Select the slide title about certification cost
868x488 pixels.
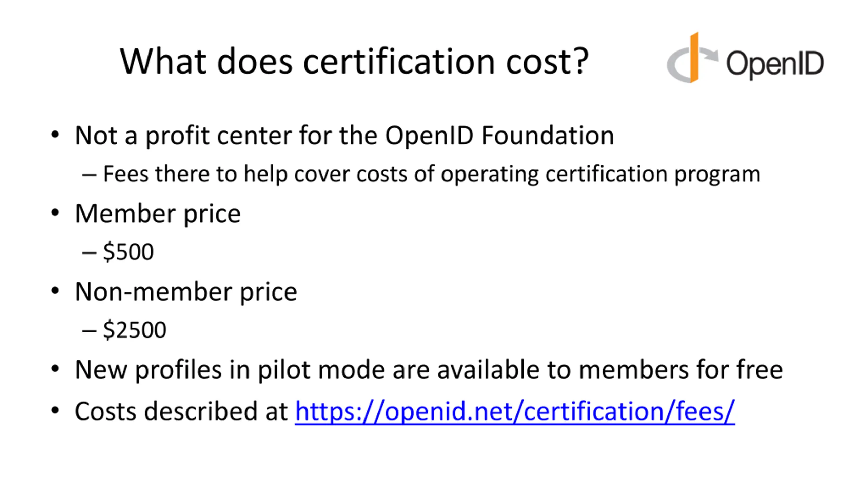point(354,61)
